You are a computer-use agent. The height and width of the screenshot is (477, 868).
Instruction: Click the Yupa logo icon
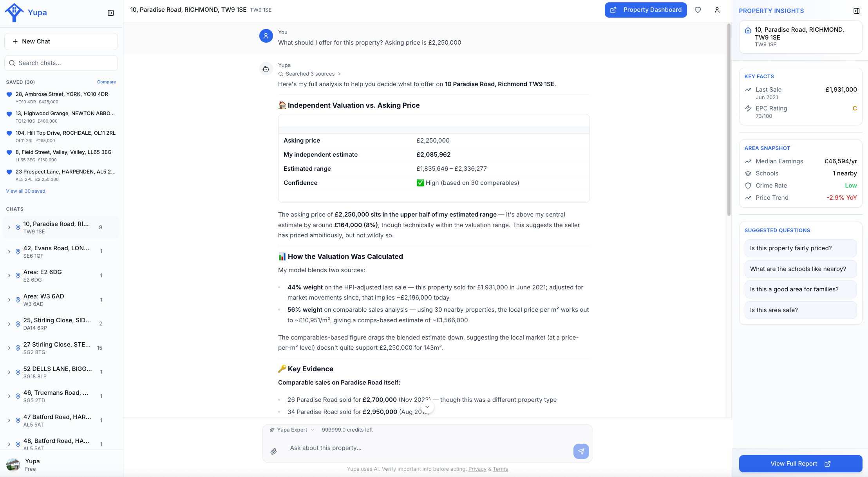coord(14,13)
